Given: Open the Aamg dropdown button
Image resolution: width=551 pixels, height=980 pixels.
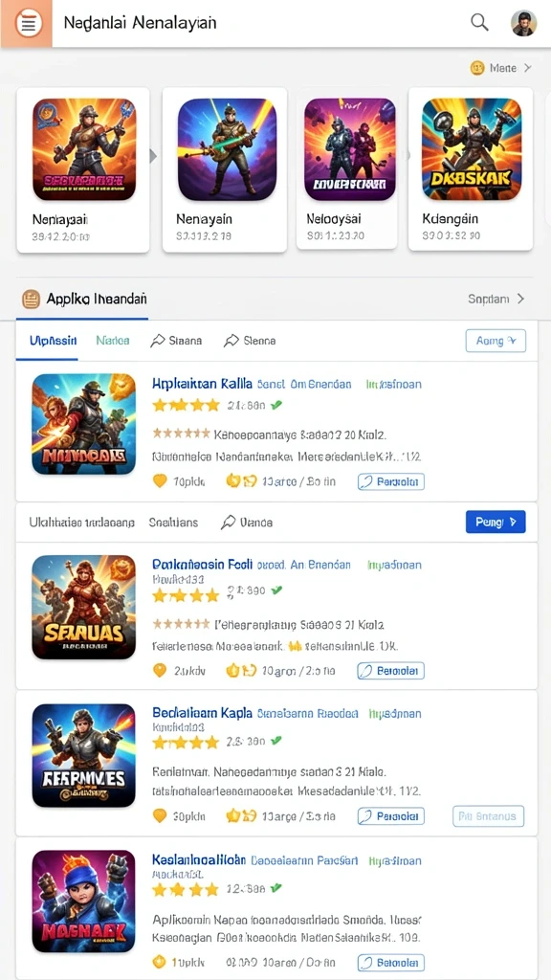Looking at the screenshot, I should point(496,341).
